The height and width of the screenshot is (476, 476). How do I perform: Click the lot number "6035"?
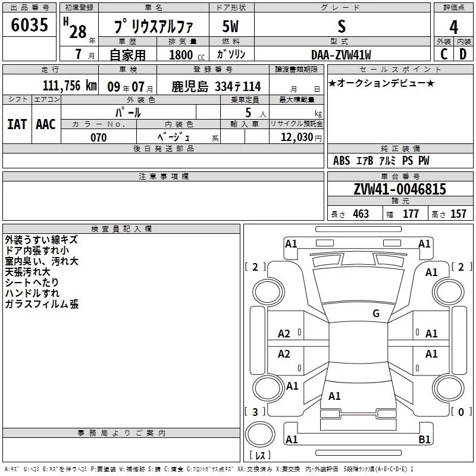pyautogui.click(x=29, y=25)
